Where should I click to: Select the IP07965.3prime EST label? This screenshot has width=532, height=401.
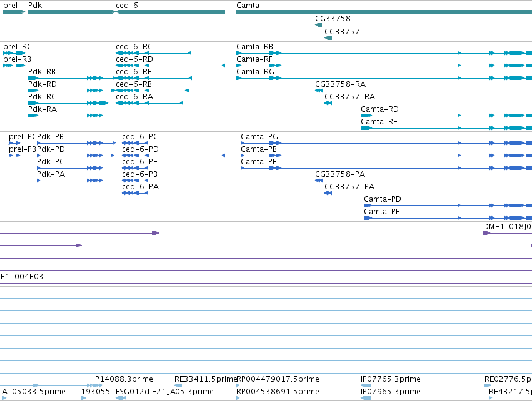pyautogui.click(x=391, y=392)
